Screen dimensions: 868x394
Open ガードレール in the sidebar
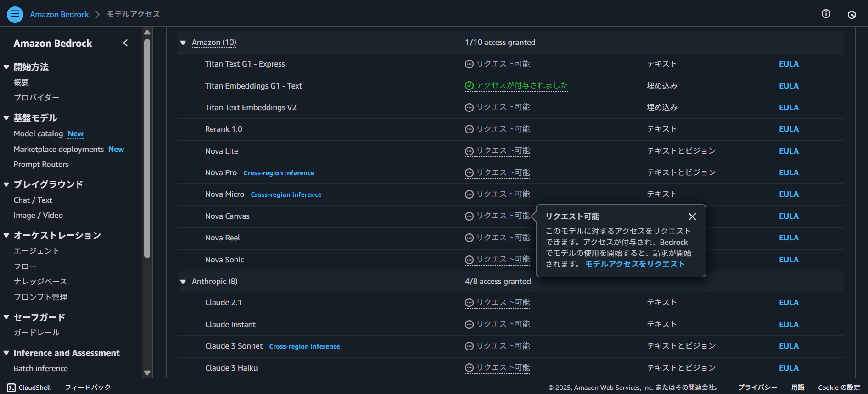36,333
